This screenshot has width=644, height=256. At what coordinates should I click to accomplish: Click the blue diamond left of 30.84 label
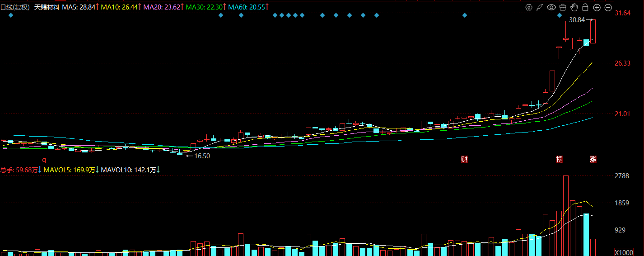560,15
